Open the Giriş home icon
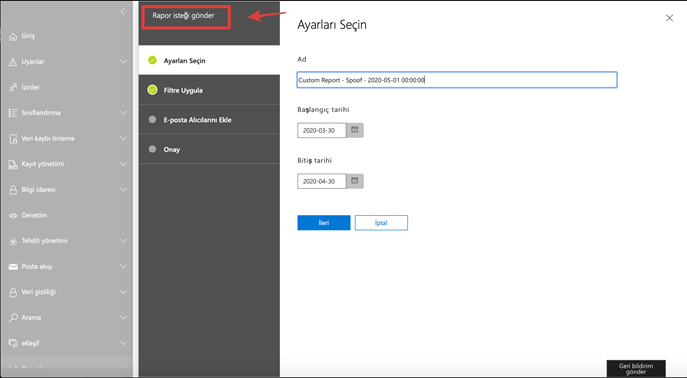 [x=13, y=36]
